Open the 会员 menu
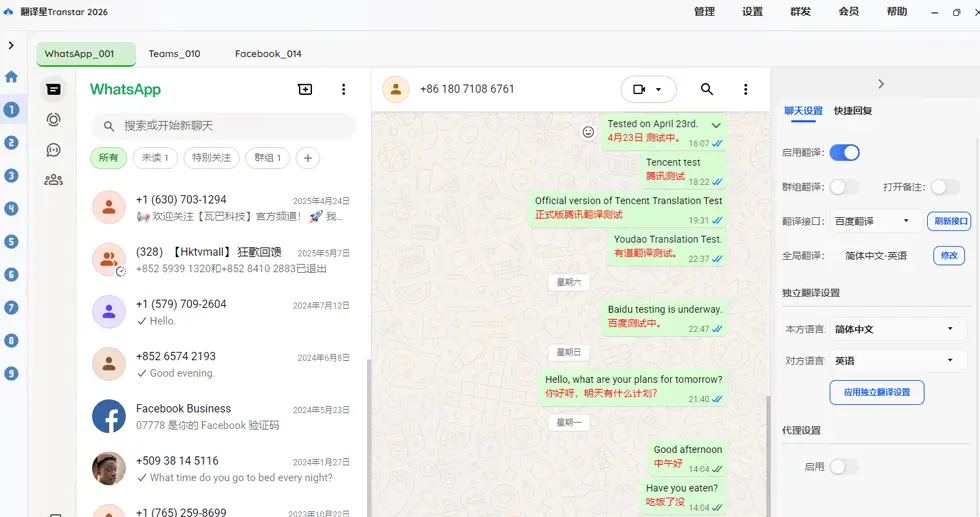 (849, 11)
